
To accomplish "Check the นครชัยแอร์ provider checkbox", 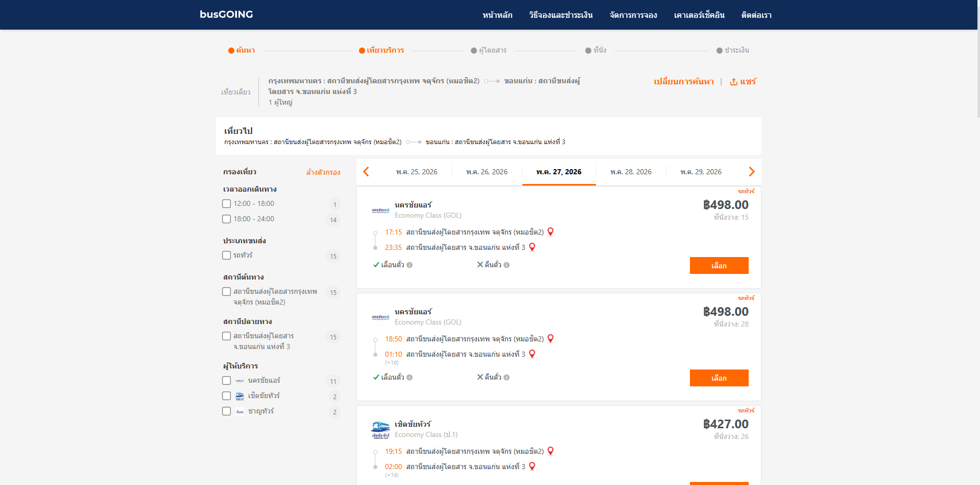I will tap(227, 380).
